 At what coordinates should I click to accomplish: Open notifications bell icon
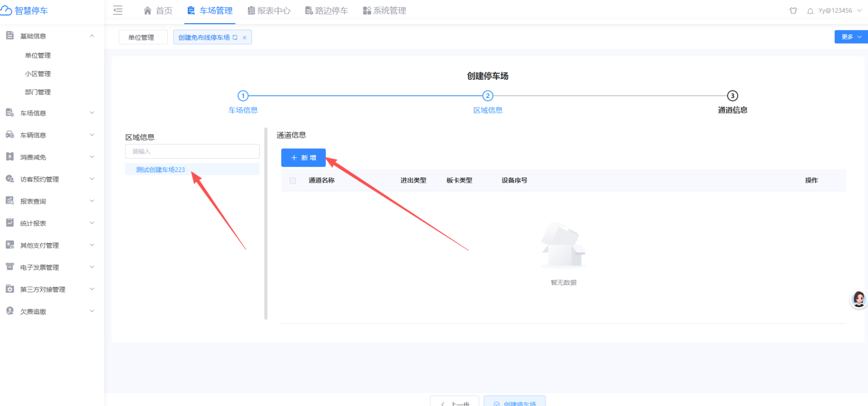(810, 11)
